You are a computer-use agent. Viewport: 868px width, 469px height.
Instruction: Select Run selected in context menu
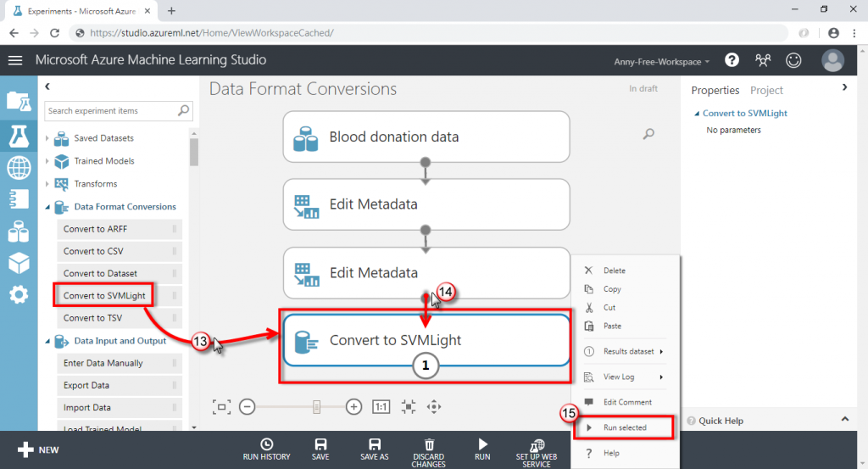click(624, 427)
